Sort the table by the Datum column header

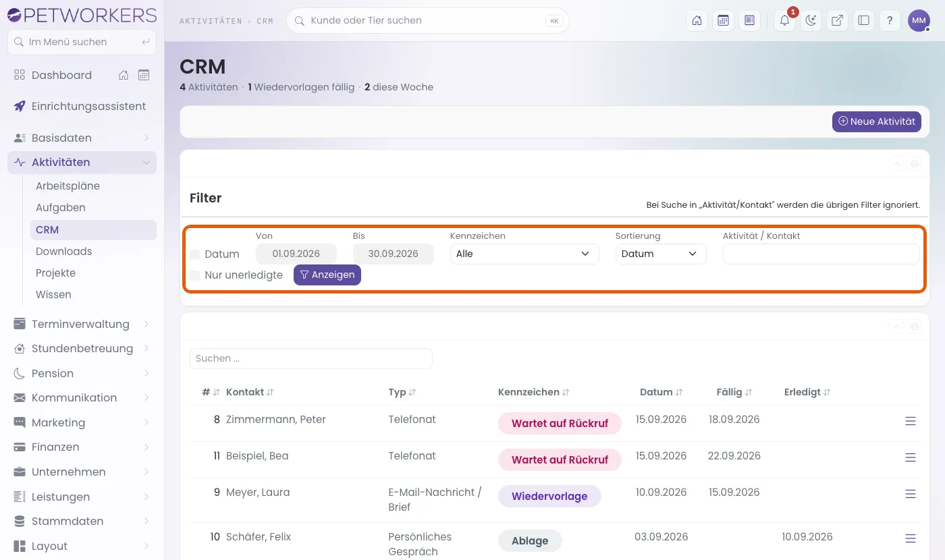661,392
